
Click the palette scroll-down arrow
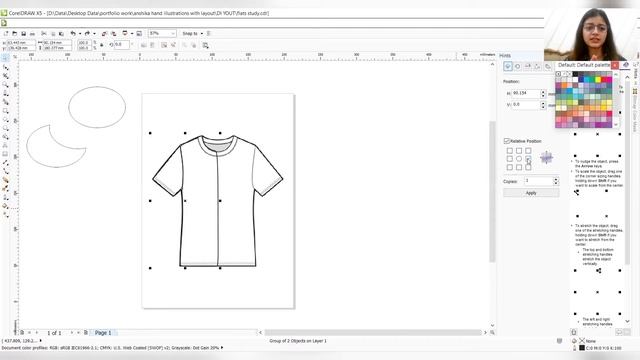point(616,124)
